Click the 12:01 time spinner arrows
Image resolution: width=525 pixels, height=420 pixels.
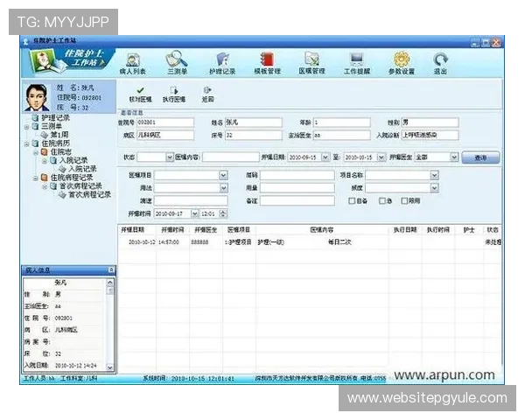tap(224, 213)
